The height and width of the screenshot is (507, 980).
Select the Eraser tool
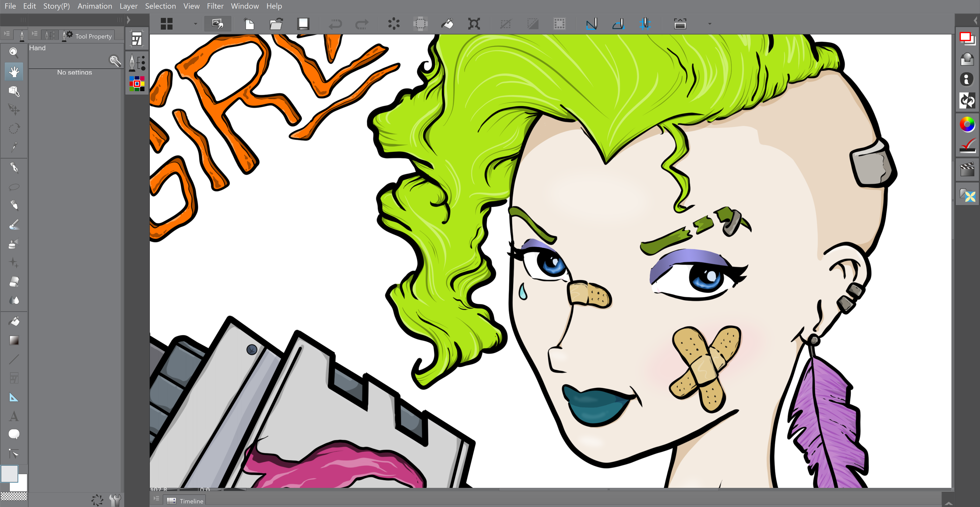[x=14, y=282]
